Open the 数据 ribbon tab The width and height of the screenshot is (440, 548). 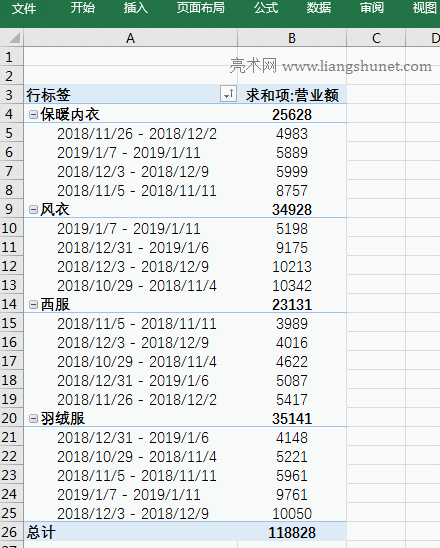[319, 8]
